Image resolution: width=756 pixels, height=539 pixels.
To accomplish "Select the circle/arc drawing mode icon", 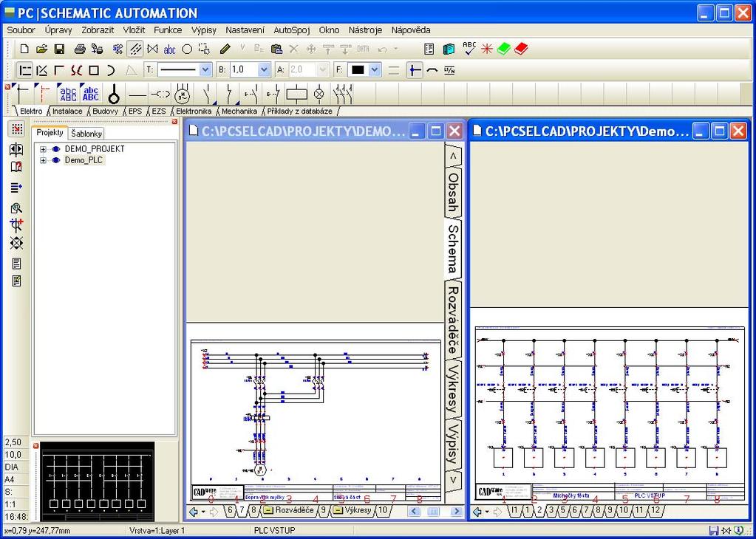I will (187, 49).
